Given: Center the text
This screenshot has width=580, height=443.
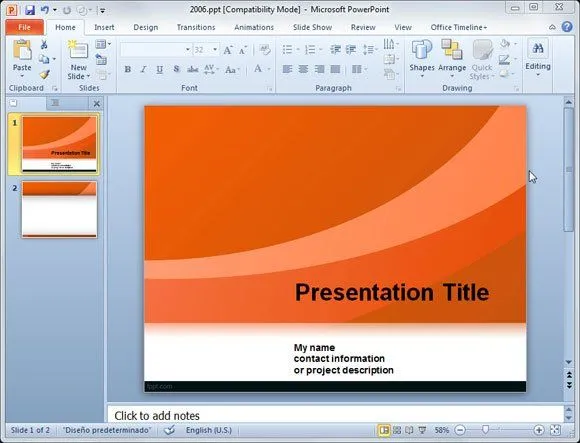Looking at the screenshot, I should pyautogui.click(x=303, y=69).
